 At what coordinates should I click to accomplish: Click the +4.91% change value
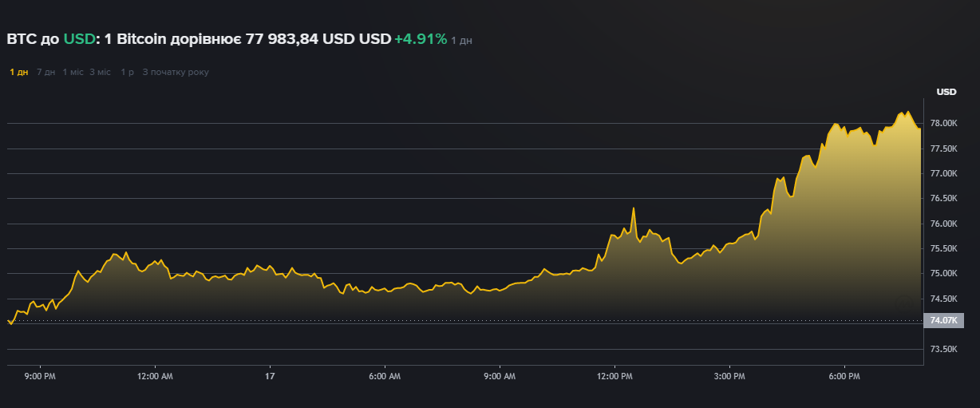(x=420, y=39)
